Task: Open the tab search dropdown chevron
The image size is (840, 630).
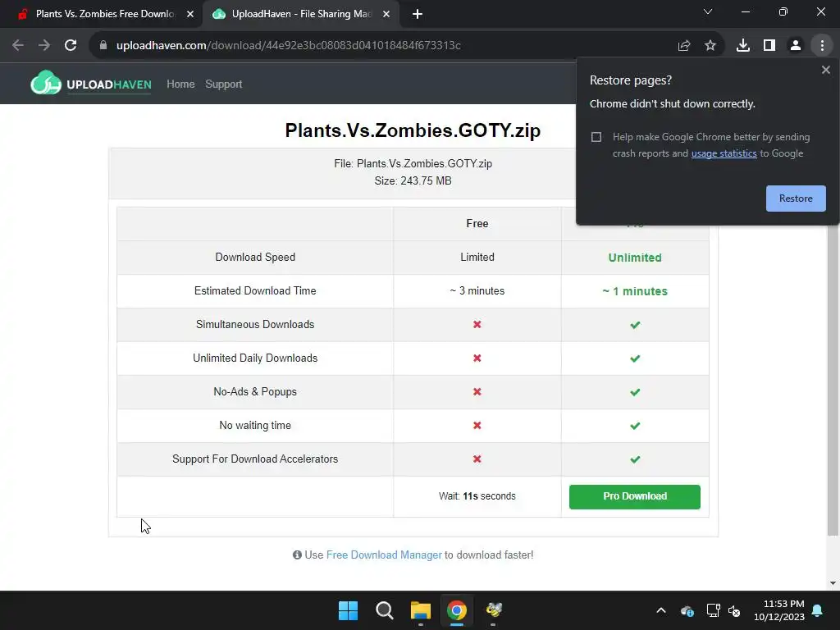Action: tap(708, 11)
